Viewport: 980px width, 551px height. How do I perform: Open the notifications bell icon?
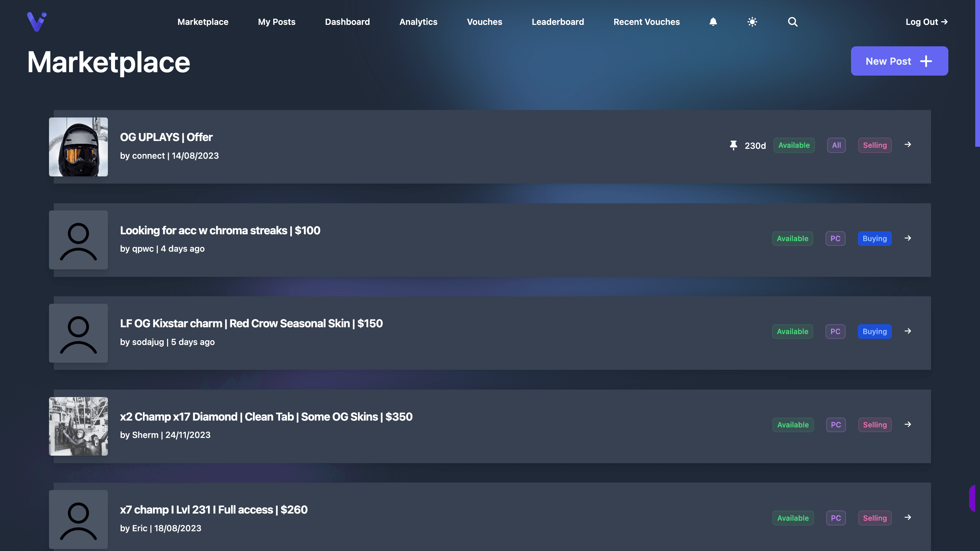pos(713,22)
